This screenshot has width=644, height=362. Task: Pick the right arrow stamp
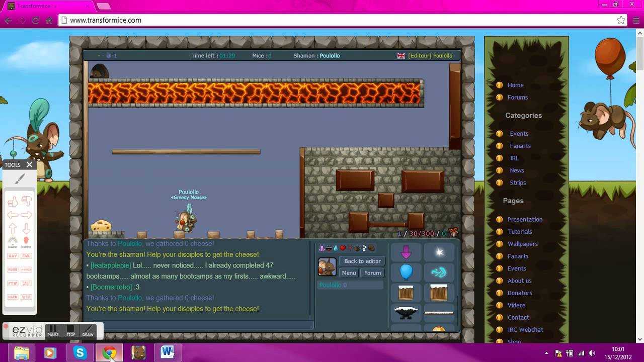click(27, 215)
